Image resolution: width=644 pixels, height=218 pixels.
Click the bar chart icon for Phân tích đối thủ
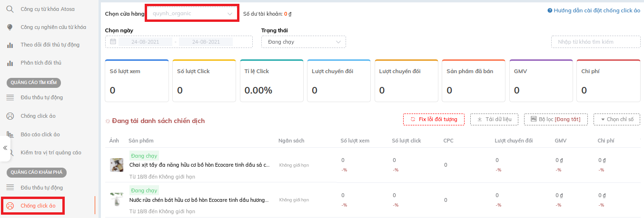(10, 63)
